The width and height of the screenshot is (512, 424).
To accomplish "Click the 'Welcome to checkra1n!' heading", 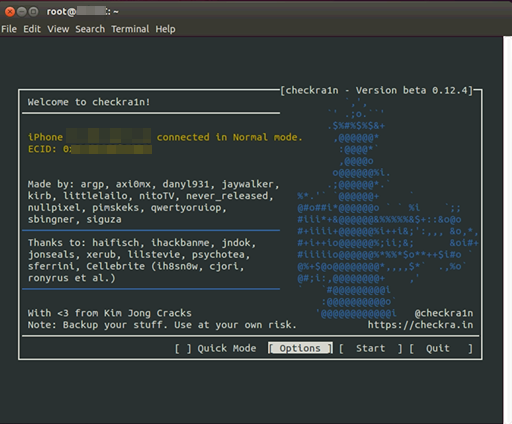I will pos(89,102).
